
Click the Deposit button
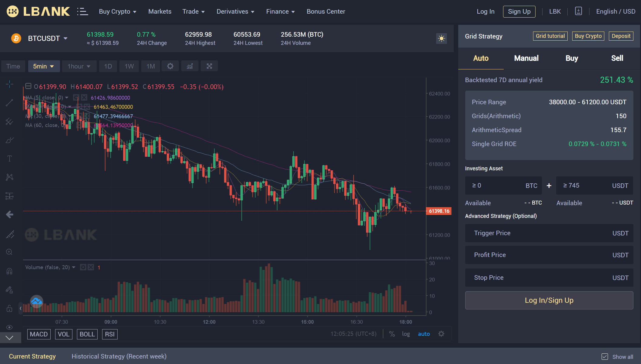point(621,36)
